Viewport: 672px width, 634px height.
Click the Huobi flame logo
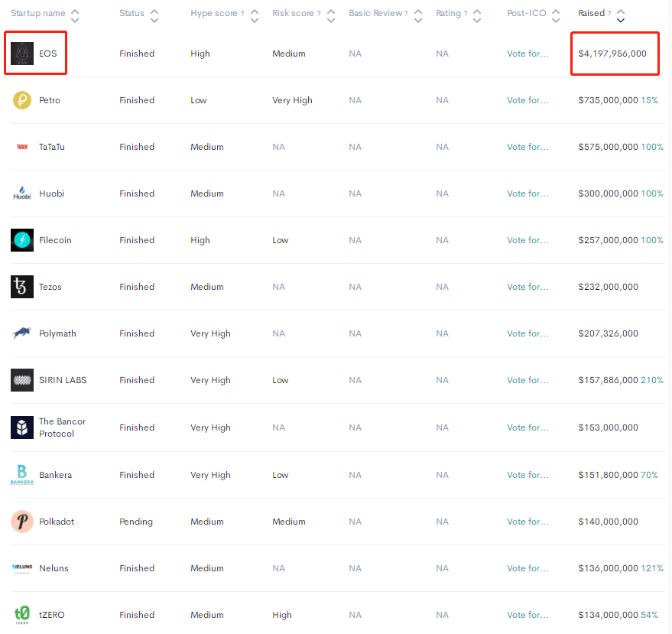(x=22, y=193)
